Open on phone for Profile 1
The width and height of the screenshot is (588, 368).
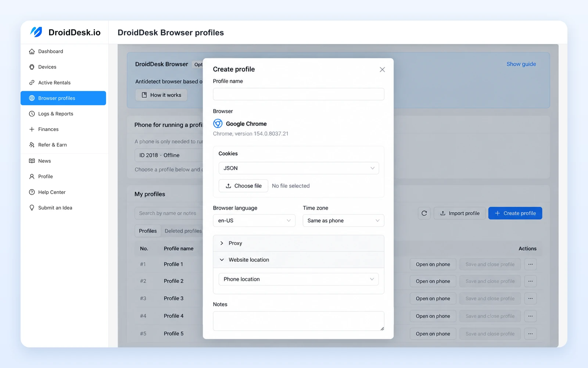pos(433,264)
